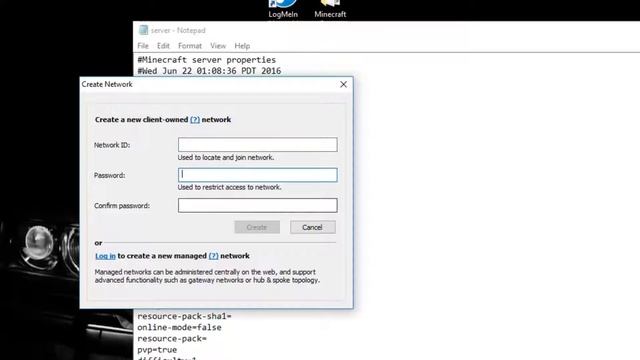Select the LogMeIn desktop icon
640x360 pixels.
pos(283,9)
